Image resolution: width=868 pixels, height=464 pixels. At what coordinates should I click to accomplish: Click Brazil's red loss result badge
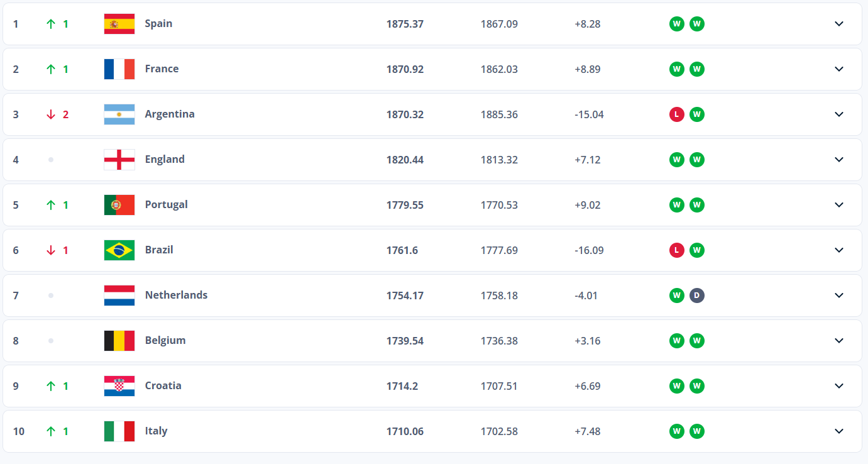click(676, 250)
